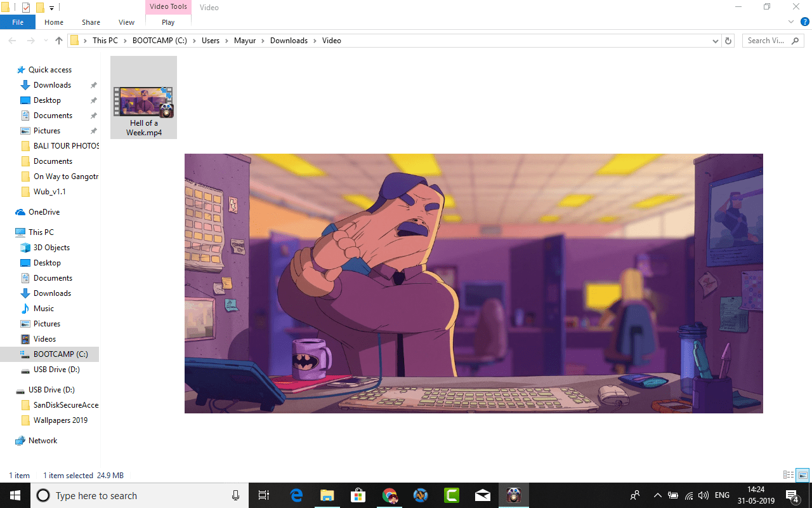812x508 pixels.
Task: Expand the address bar history dropdown
Action: pos(715,41)
